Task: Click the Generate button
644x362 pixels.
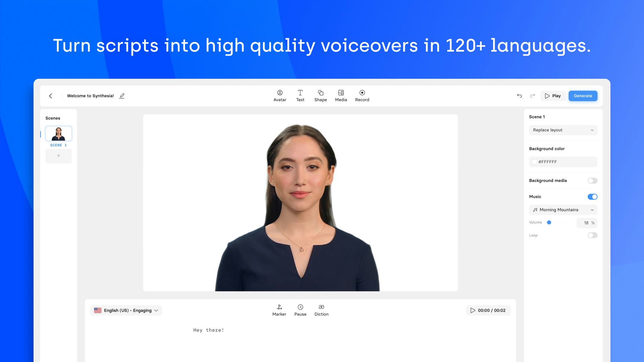Action: pos(583,96)
